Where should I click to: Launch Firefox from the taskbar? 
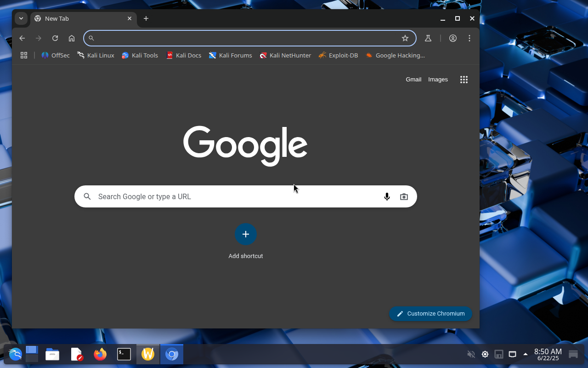[x=100, y=354]
